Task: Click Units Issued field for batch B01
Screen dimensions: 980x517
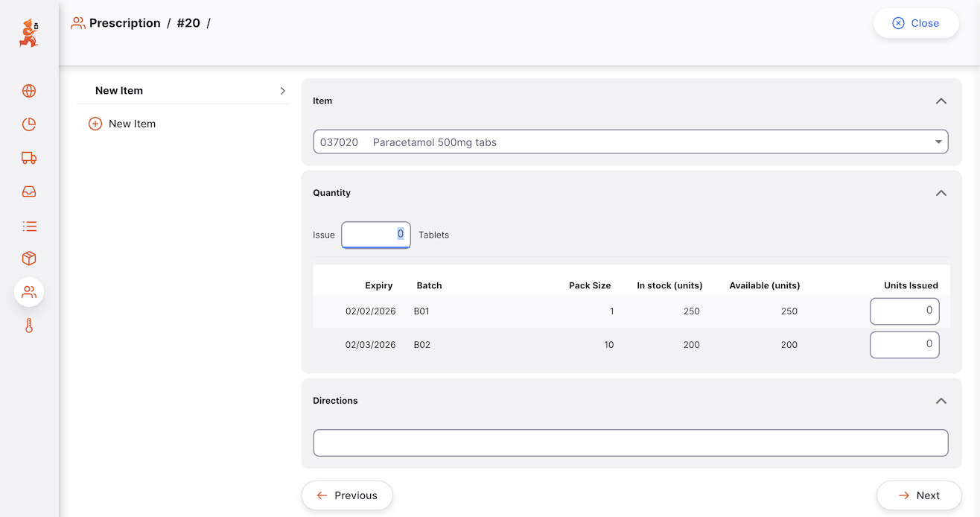Action: click(904, 311)
